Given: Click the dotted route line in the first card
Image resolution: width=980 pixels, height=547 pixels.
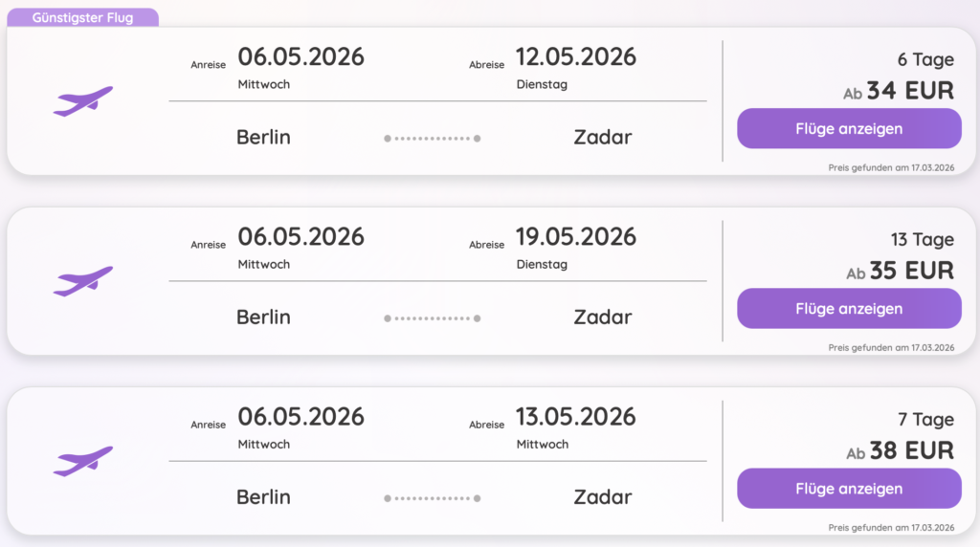Looking at the screenshot, I should tap(432, 139).
